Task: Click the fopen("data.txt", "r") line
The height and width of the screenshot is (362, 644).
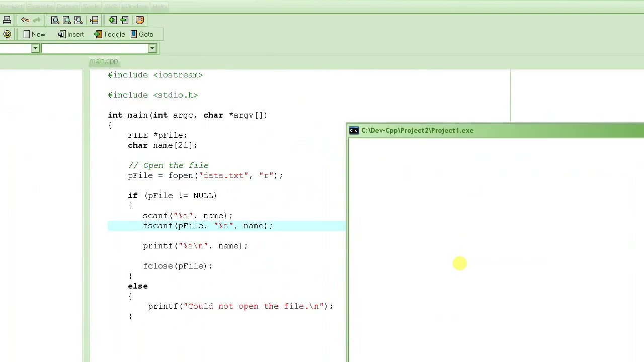Action: pos(205,175)
